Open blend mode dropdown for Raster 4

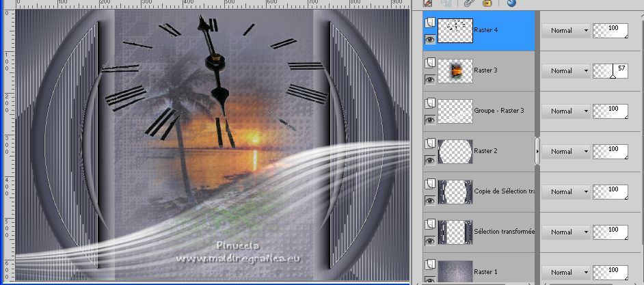click(x=566, y=30)
